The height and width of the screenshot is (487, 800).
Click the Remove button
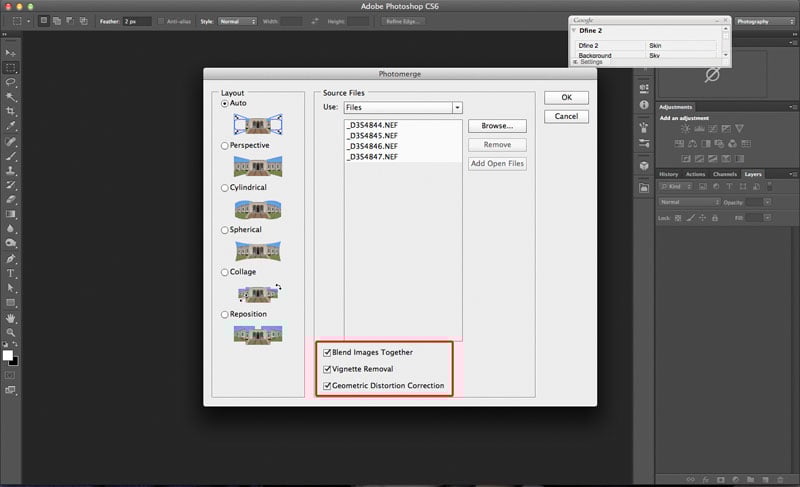497,145
